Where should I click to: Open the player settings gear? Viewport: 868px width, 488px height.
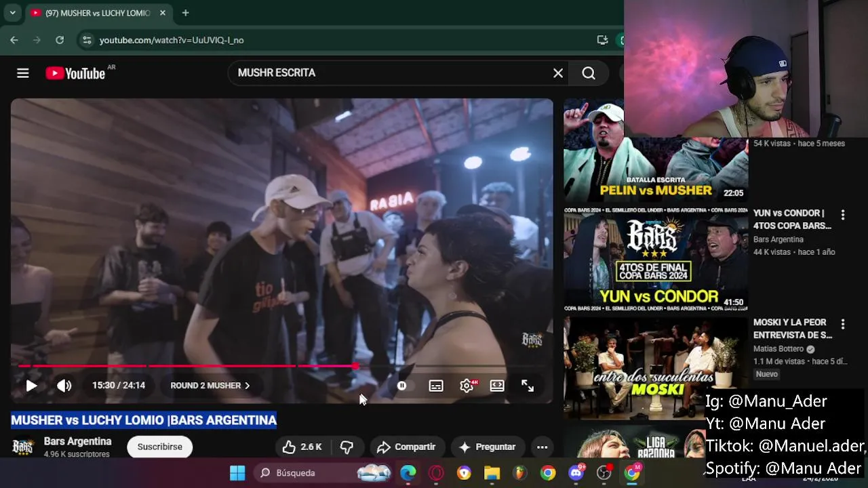coord(467,386)
